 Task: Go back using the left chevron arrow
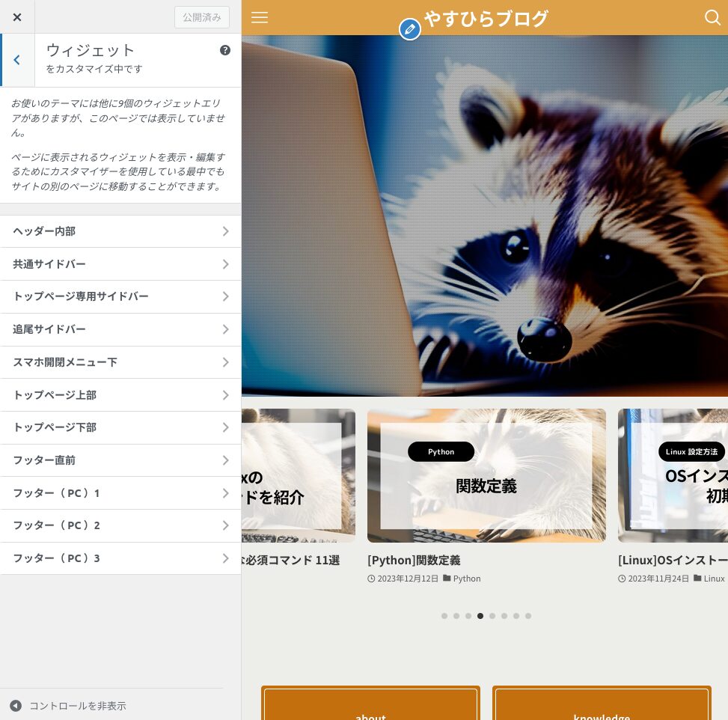(x=17, y=60)
